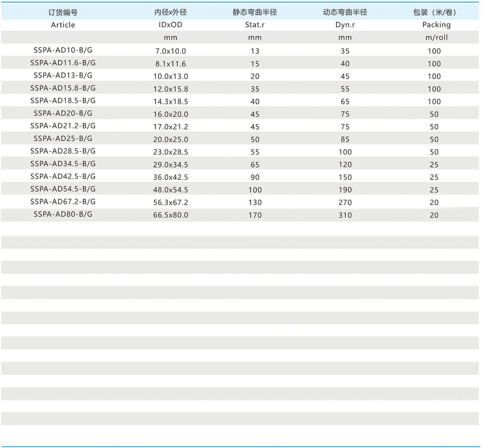Select the dynamic radius value 310
This screenshot has width=482, height=448.
tap(345, 215)
